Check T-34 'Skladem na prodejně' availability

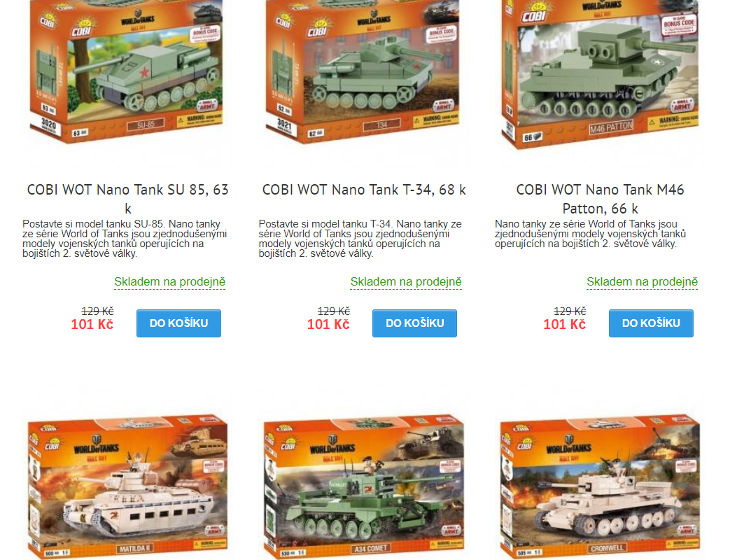coord(406,281)
